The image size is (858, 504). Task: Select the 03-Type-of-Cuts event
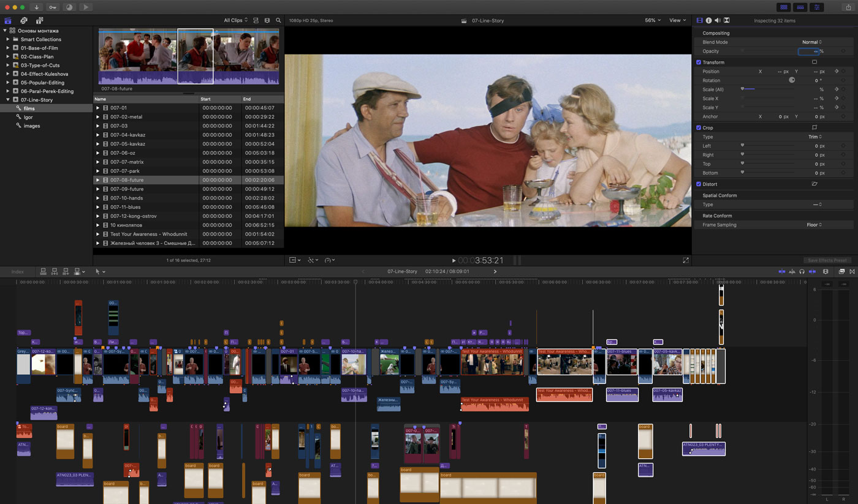[x=46, y=65]
